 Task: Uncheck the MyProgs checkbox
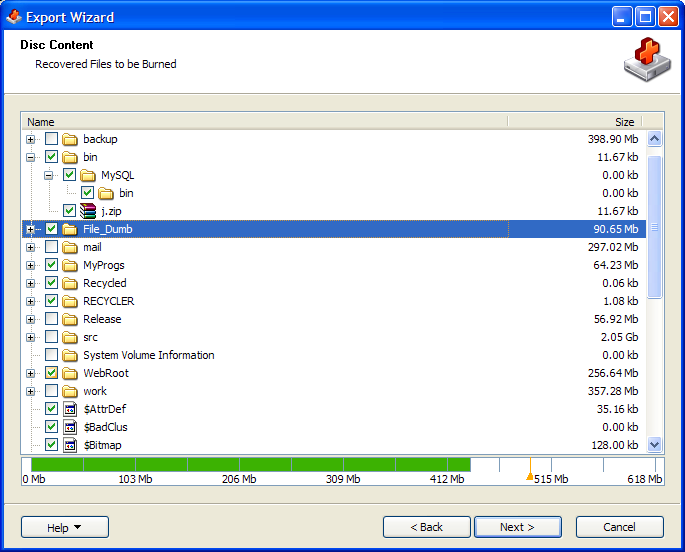(52, 265)
